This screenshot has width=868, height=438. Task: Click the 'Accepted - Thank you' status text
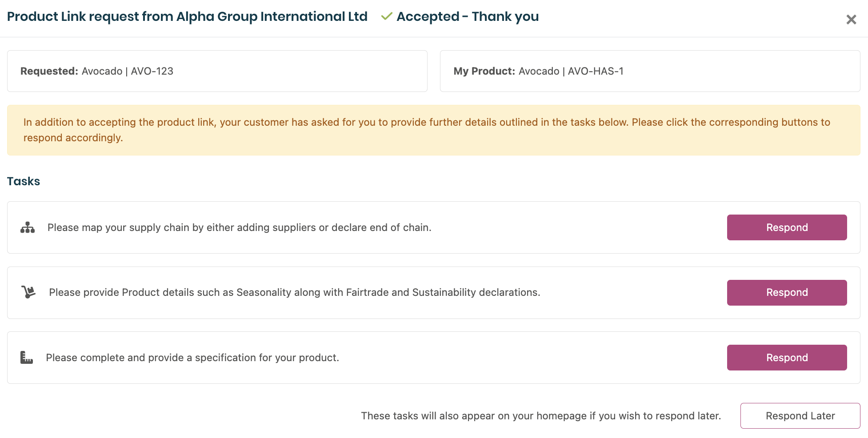click(467, 16)
